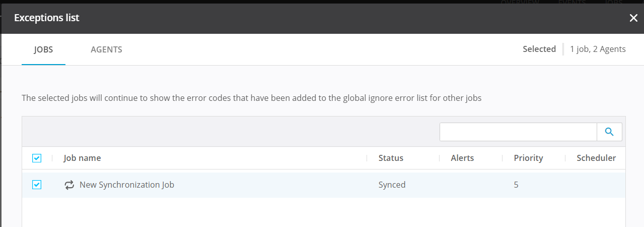Sort by the Alerts column header
The image size is (644, 227).
[462, 158]
